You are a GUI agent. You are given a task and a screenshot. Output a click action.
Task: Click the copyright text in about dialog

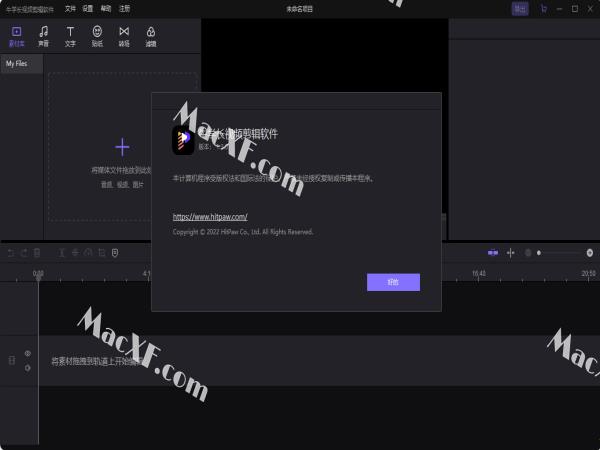243,232
